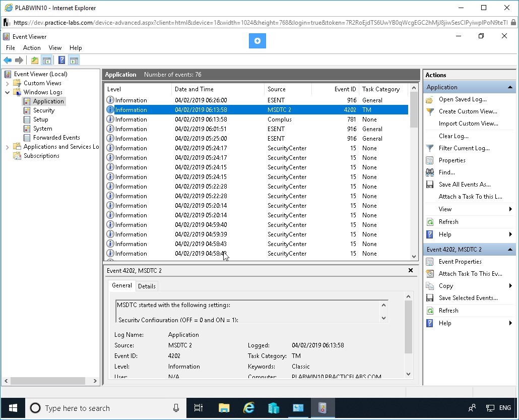Open File Explorer from the taskbar
The height and width of the screenshot is (420, 519).
point(224,408)
